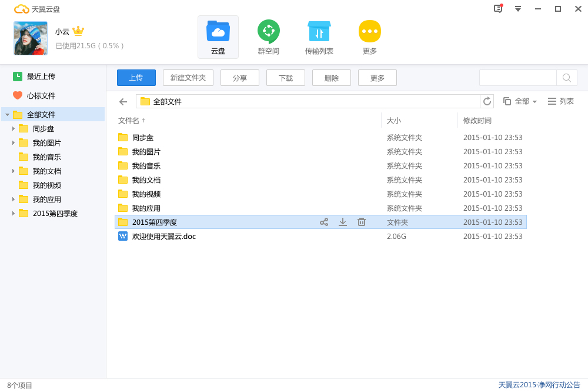Click inside the search input field
Image resolution: width=588 pixels, height=392 pixels.
517,77
